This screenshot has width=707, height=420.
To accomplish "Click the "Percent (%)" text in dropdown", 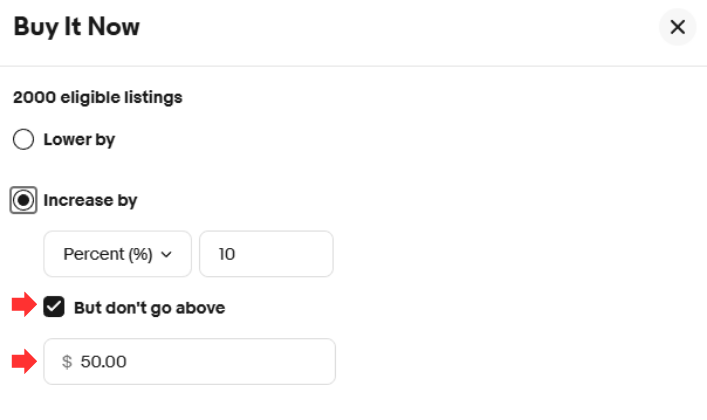I will click(107, 254).
